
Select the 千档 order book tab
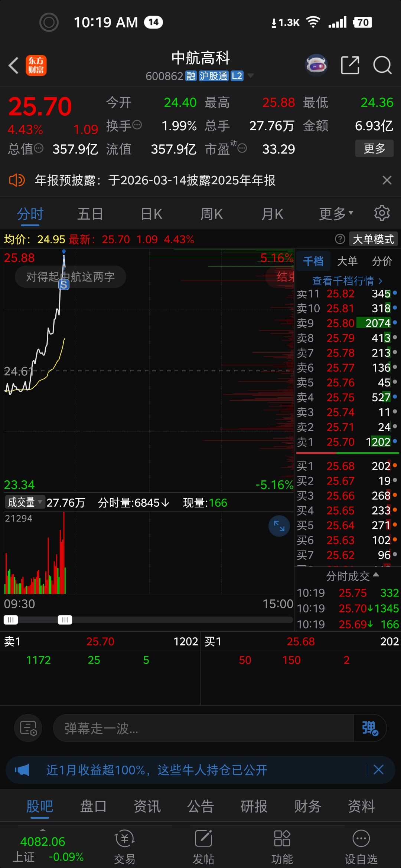click(x=313, y=262)
